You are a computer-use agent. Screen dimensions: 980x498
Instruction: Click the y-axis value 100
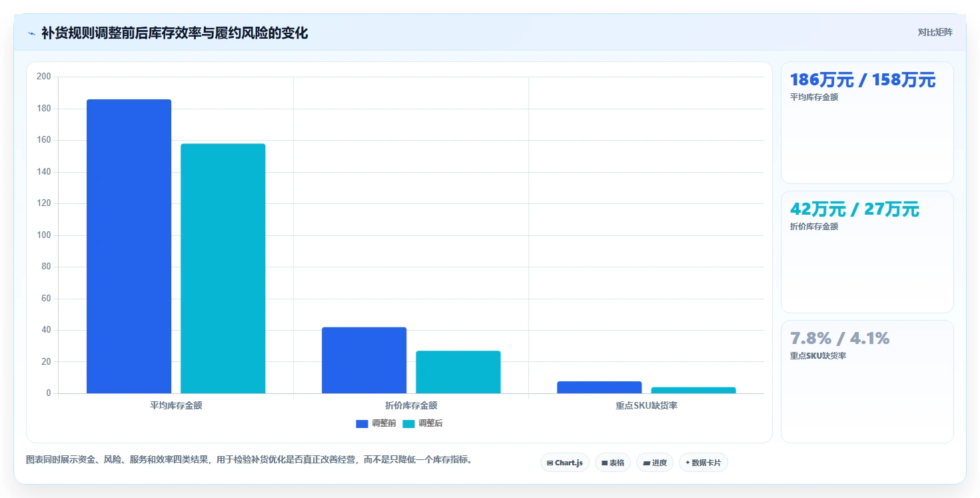click(44, 235)
